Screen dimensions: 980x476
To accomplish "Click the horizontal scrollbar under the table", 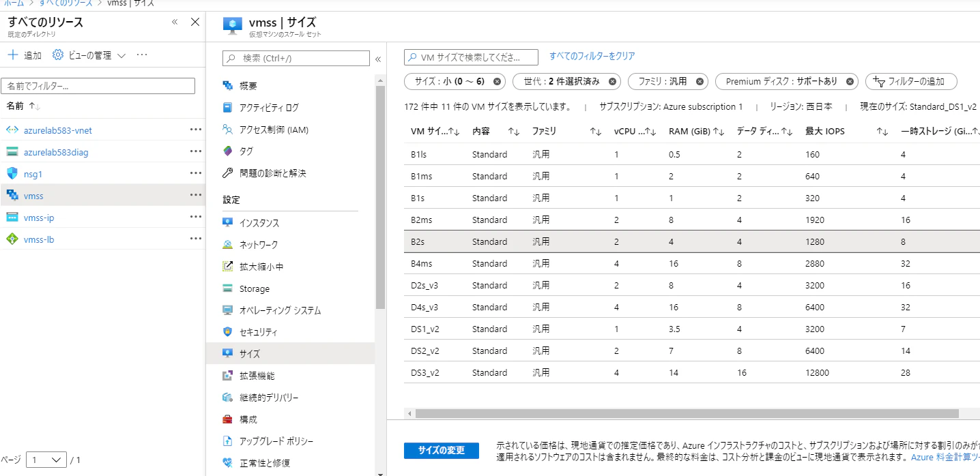I will tap(686, 413).
